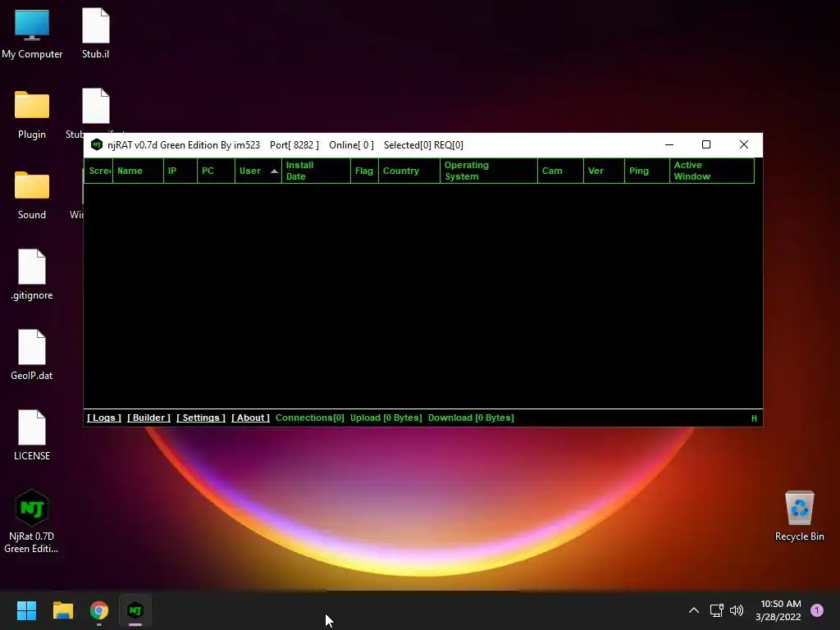Sort by the Active Window column header
Image resolution: width=840 pixels, height=630 pixels.
[x=712, y=171]
